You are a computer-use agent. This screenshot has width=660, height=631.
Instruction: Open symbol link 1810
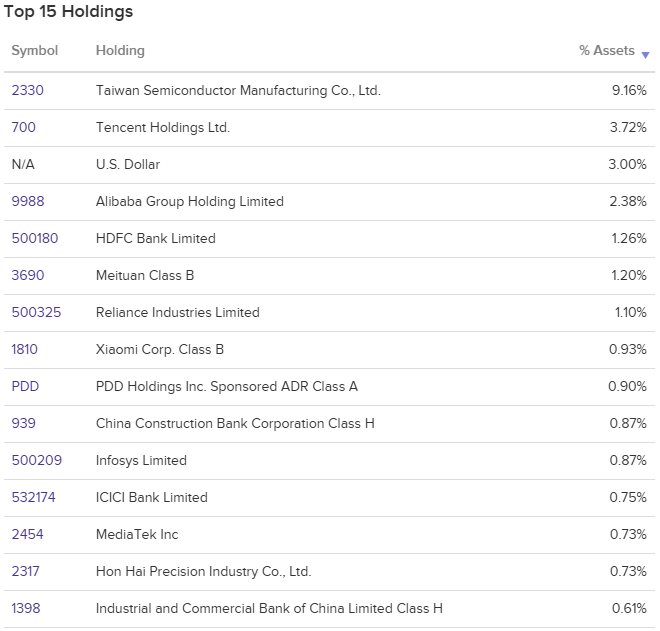pyautogui.click(x=24, y=349)
